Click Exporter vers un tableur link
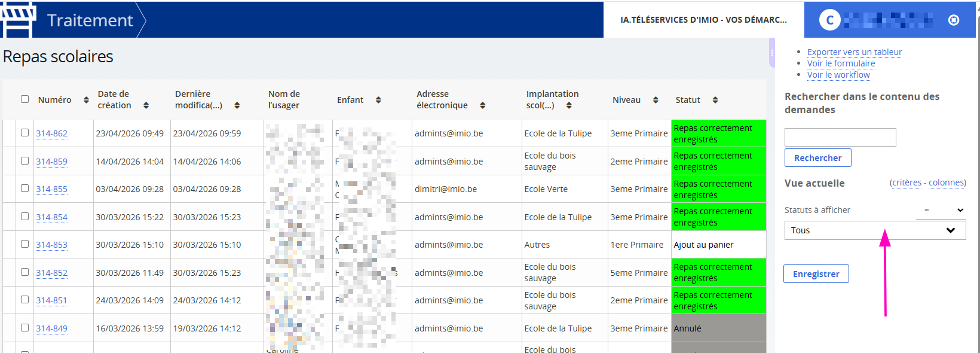 (x=855, y=52)
